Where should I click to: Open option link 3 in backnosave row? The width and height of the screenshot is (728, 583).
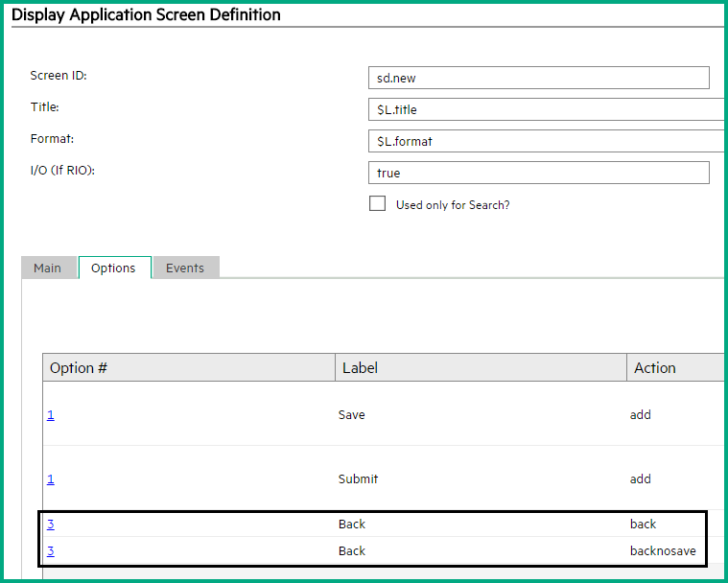51,551
